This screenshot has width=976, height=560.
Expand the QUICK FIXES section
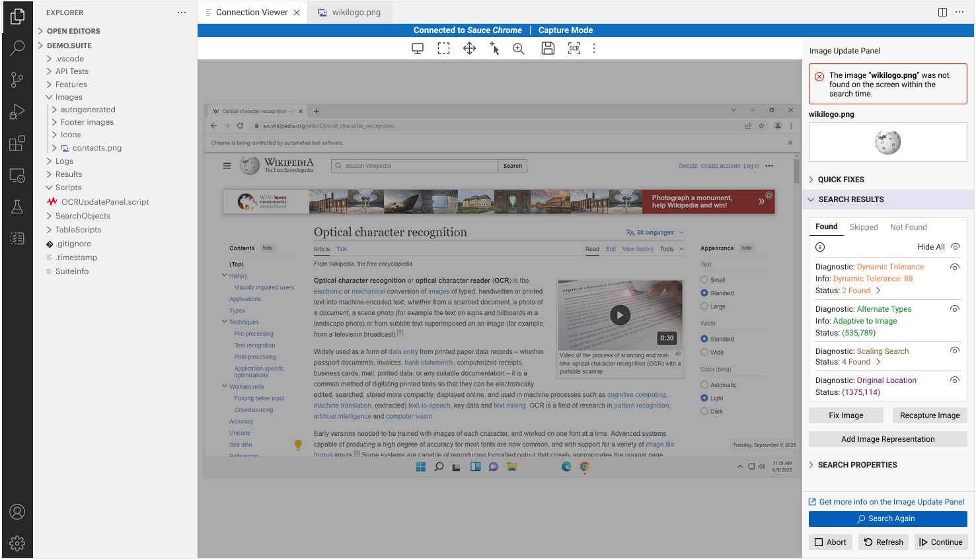(887, 180)
